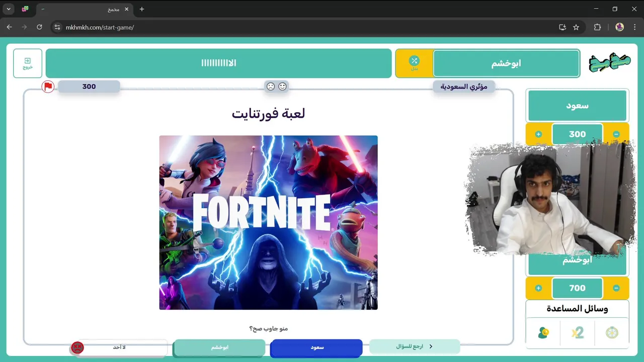
Task: Use the wheel lifeline icon
Action: [x=612, y=332]
